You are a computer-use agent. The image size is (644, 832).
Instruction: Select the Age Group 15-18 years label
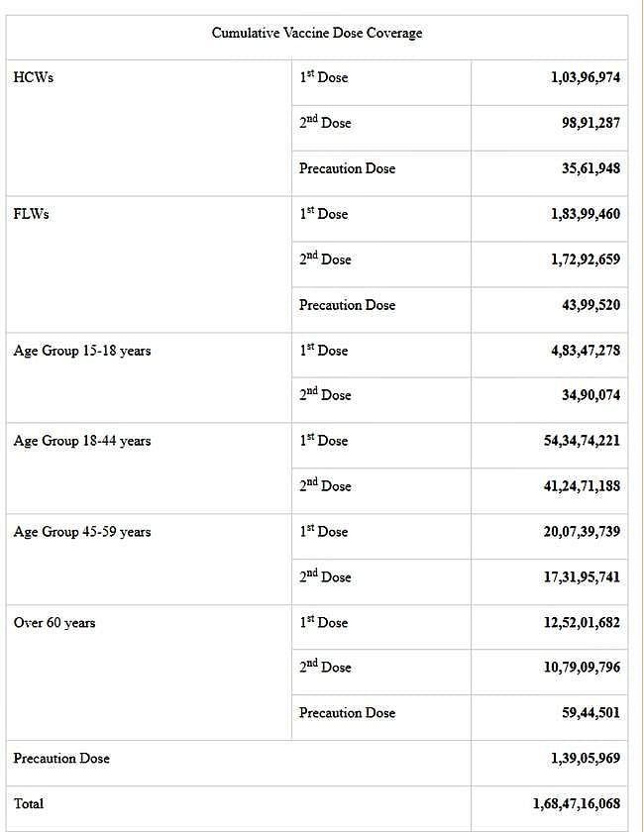[82, 351]
